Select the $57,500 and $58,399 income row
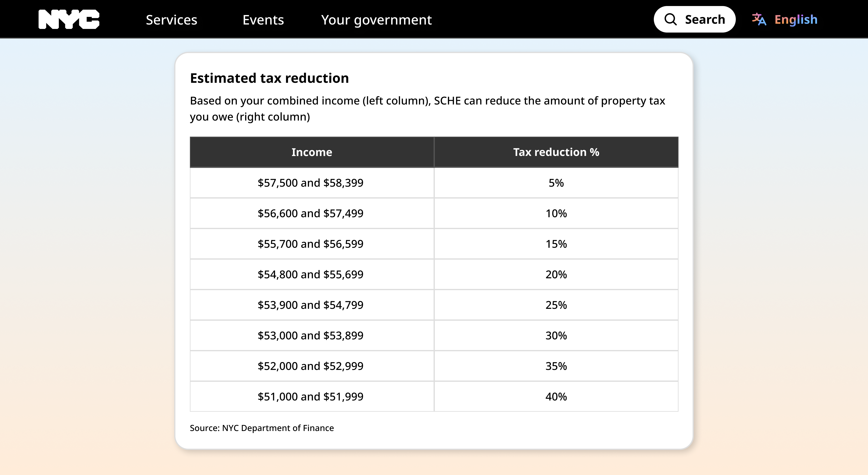Screen dimensions: 868x475 pos(311,183)
